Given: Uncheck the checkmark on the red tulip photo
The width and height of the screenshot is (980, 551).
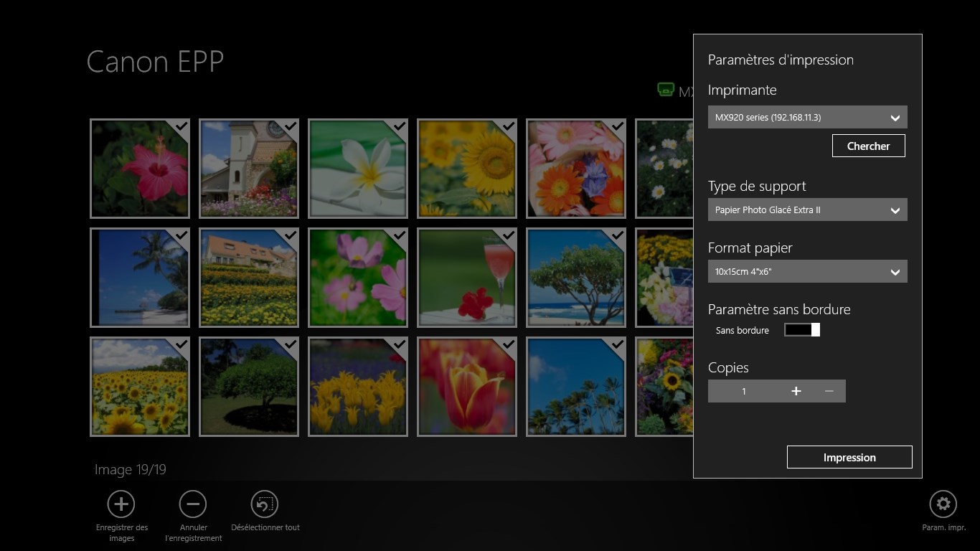Looking at the screenshot, I should [x=509, y=344].
